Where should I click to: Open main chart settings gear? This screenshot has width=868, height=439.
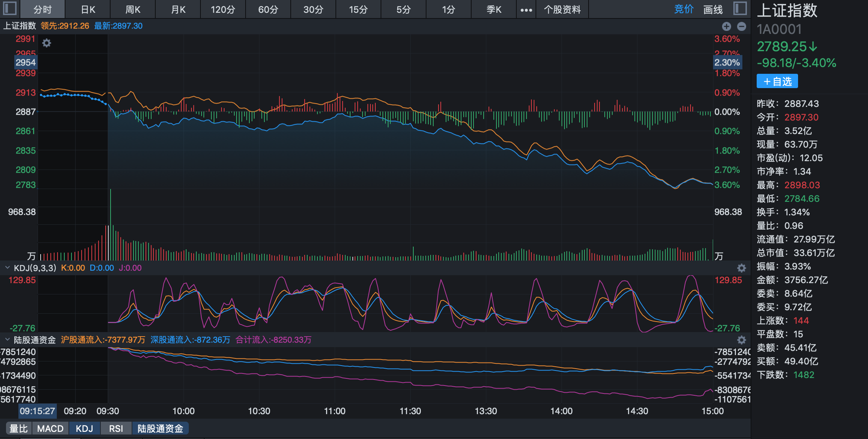[x=47, y=43]
